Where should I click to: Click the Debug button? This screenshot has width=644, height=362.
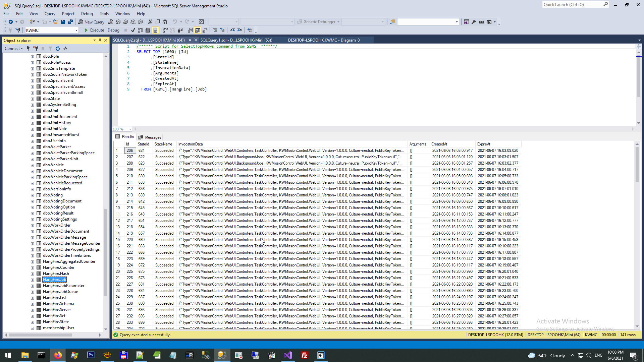(x=113, y=30)
